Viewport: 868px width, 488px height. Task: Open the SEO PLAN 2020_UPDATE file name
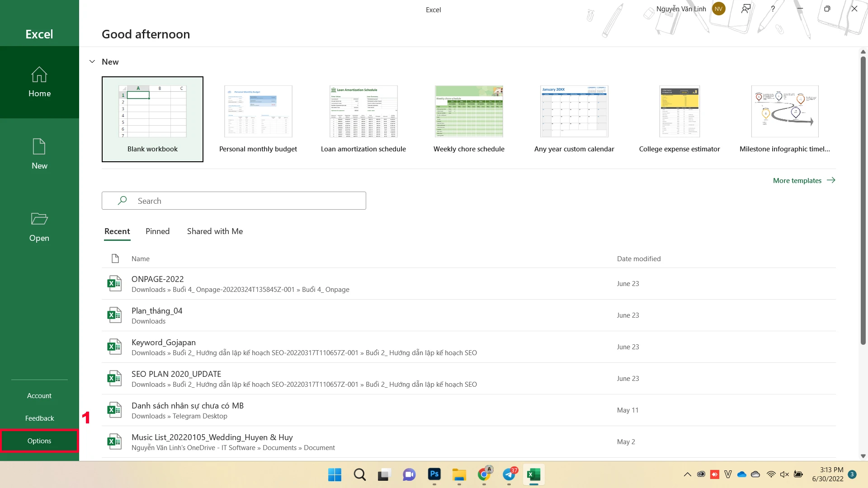176,374
